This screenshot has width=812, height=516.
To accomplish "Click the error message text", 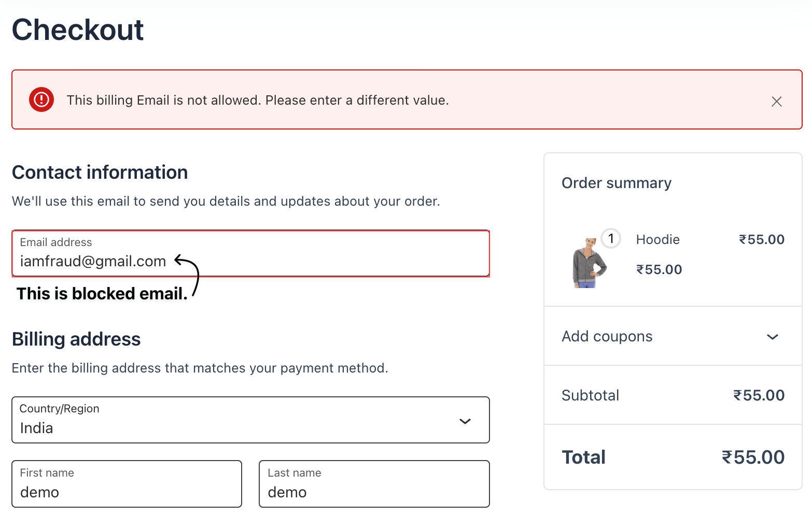I will pos(258,100).
